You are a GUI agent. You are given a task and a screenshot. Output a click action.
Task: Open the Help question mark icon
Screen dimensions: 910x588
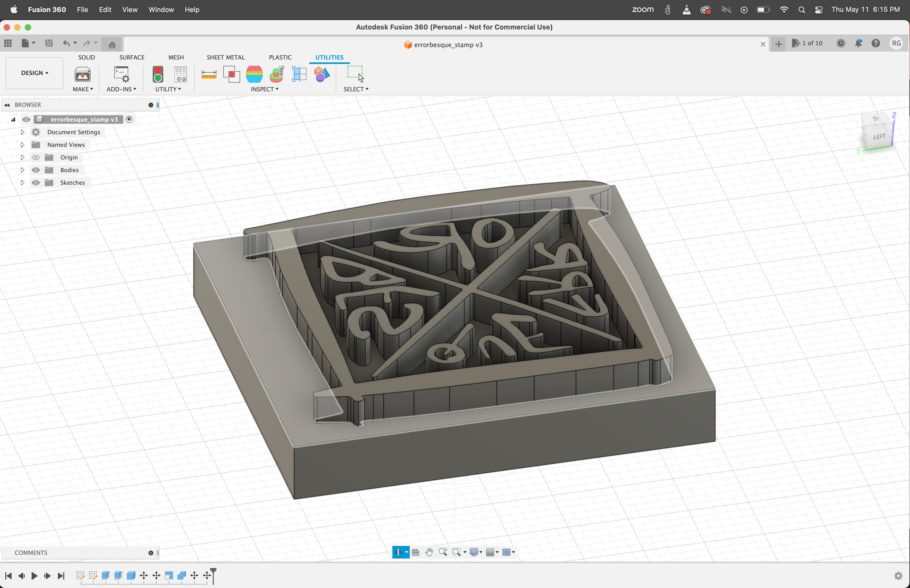click(876, 43)
